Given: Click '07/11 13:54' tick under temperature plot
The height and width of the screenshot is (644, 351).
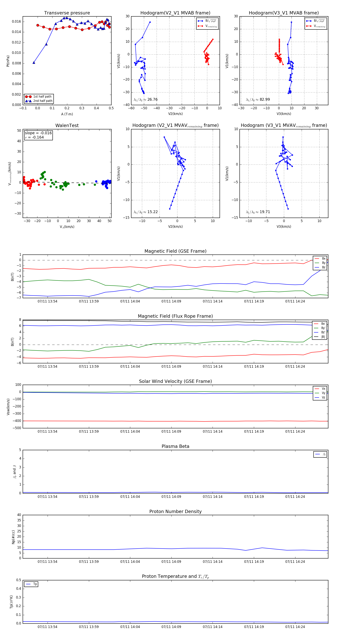Looking at the screenshot, I should [x=47, y=627].
